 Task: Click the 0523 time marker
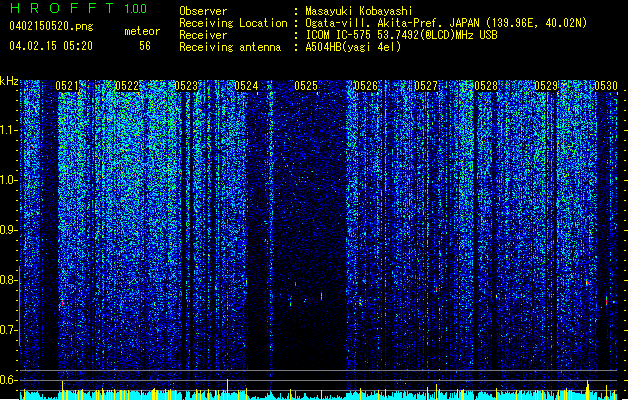coord(186,86)
